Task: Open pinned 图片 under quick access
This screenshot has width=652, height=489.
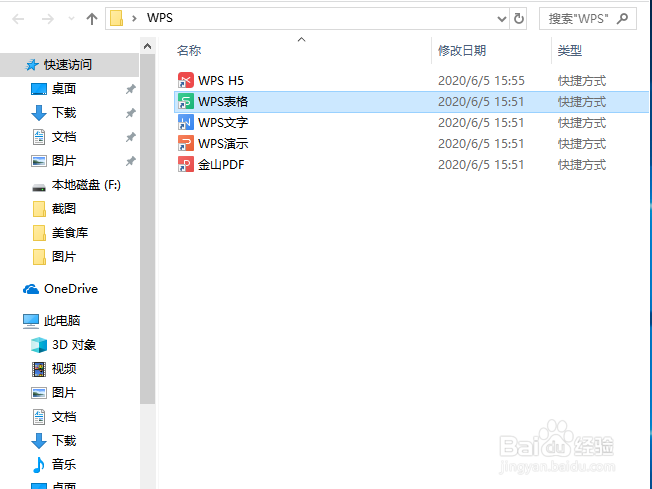Action: 64,161
